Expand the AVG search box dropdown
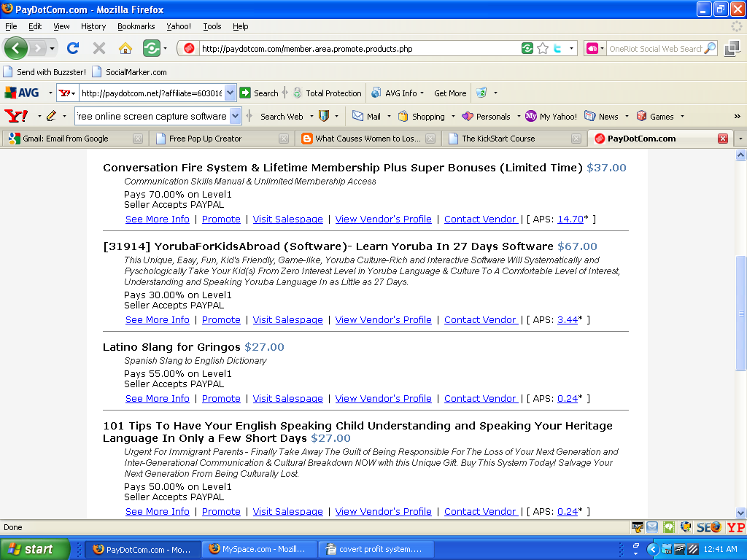The height and width of the screenshot is (560, 747). click(231, 93)
